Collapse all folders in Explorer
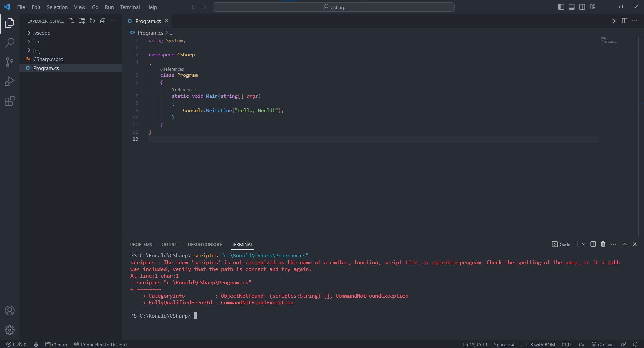Viewport: 644px width, 348px height. (x=103, y=21)
